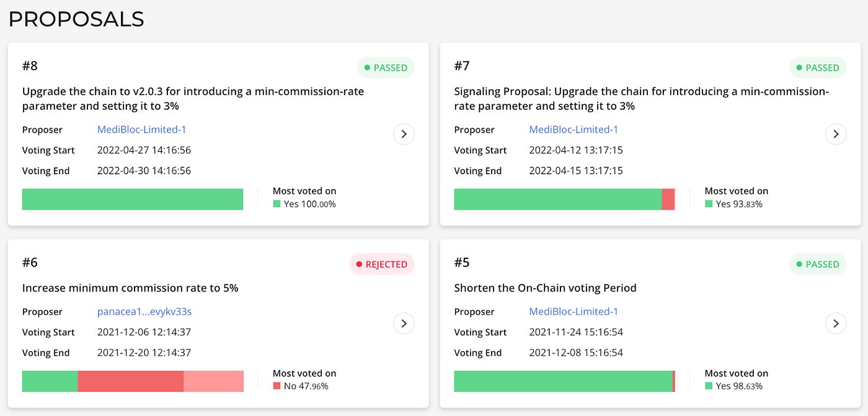This screenshot has height=416, width=868.
Task: Click green Yes swatch beside Yes 93.83%
Action: (x=709, y=204)
